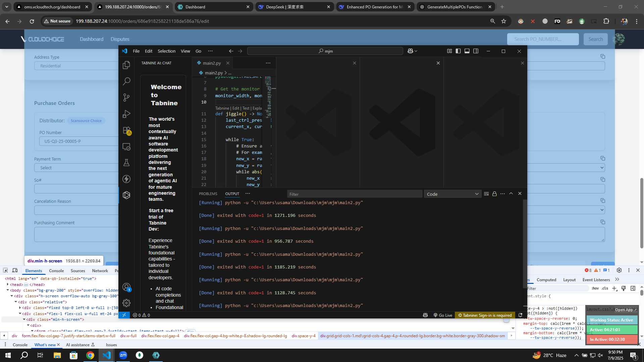Open VS Code Explorer view

click(x=126, y=65)
